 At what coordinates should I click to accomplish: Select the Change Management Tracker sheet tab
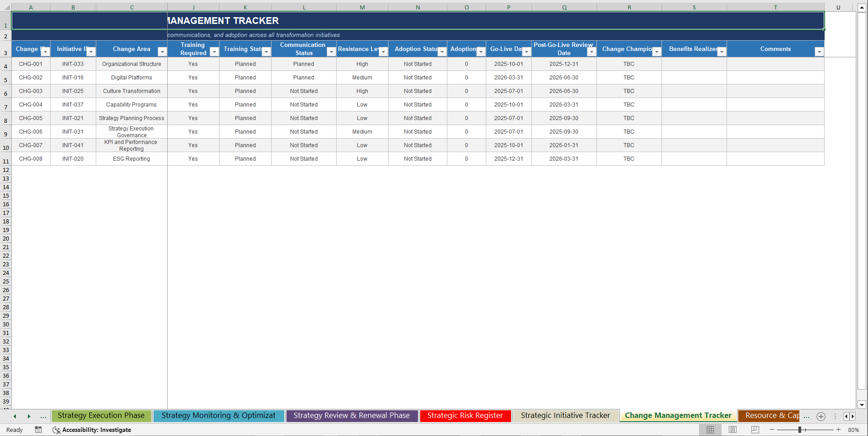[678, 416]
